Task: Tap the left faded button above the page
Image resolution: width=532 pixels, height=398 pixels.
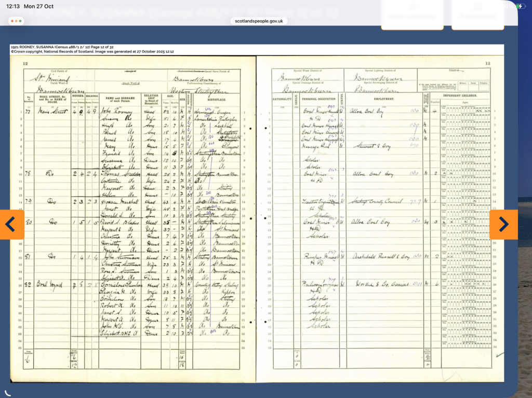Action: [414, 14]
